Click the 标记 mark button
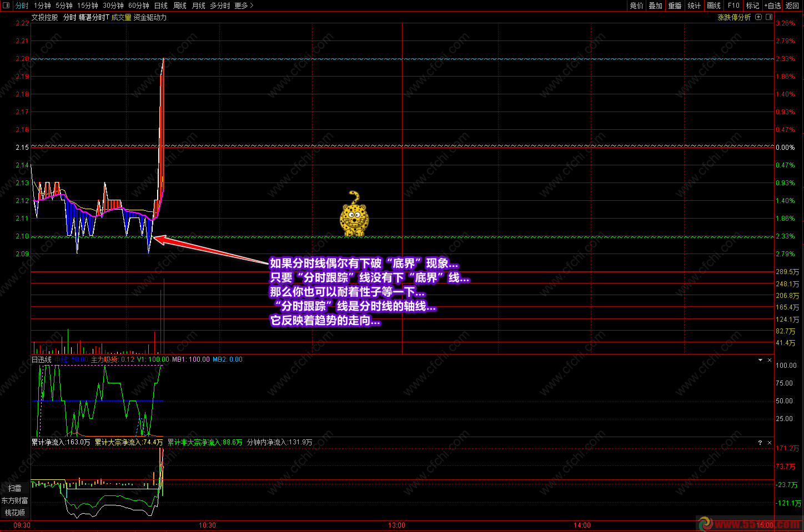The image size is (804, 532). 752,6
